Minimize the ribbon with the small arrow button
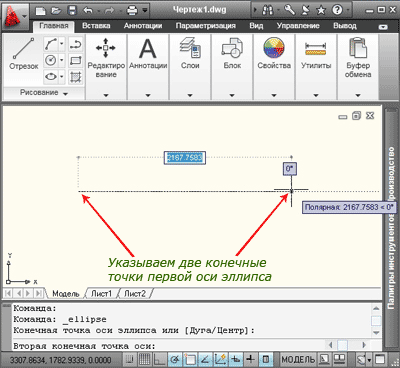This screenshot has height=368, width=400. tap(383, 27)
